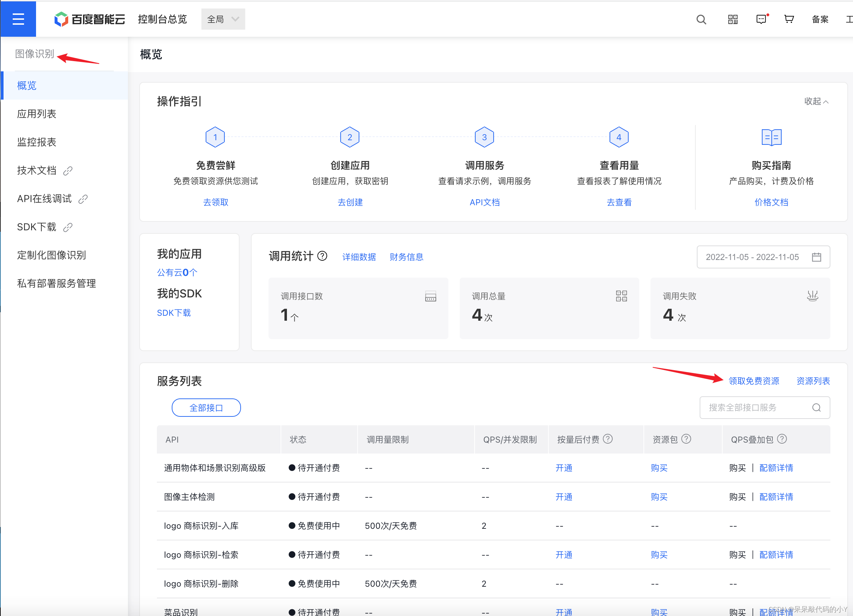
Task: Click step 4 hexagon icon
Action: (619, 137)
